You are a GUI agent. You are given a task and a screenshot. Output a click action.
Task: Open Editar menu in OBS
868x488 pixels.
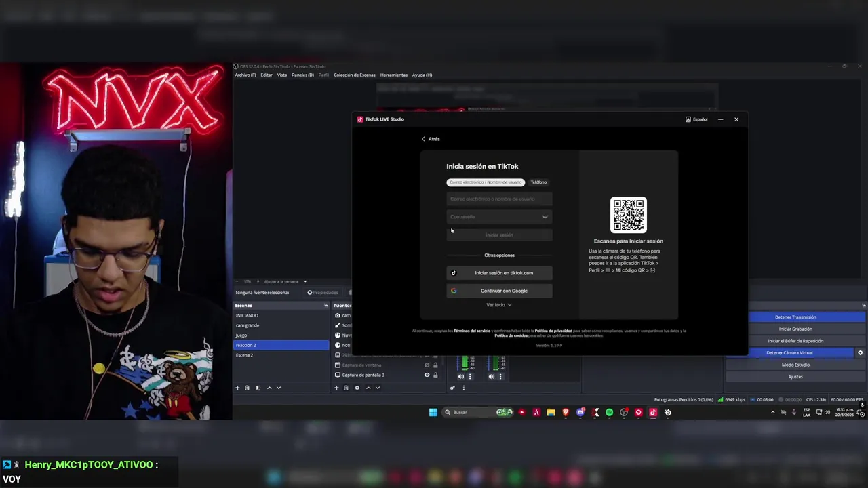tap(267, 75)
